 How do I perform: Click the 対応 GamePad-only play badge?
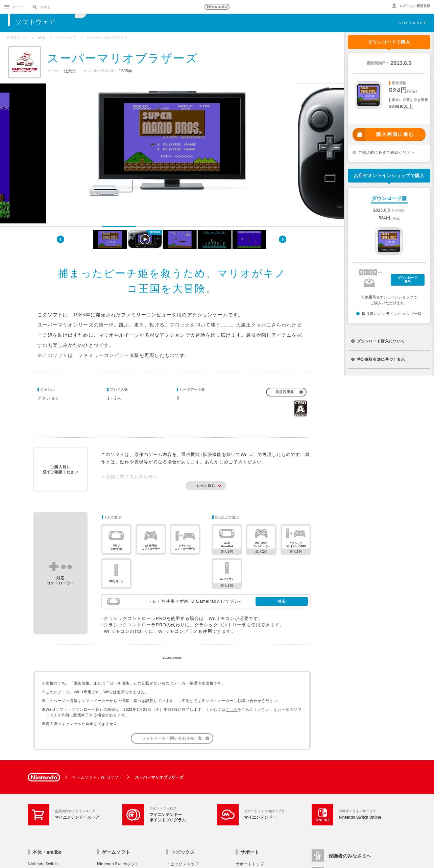point(282,601)
